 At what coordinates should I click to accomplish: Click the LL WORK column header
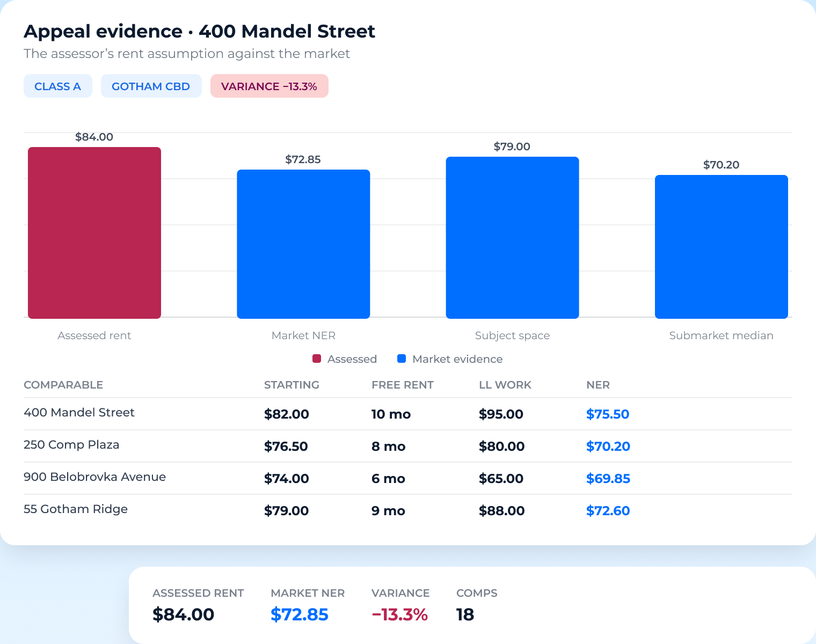point(505,385)
